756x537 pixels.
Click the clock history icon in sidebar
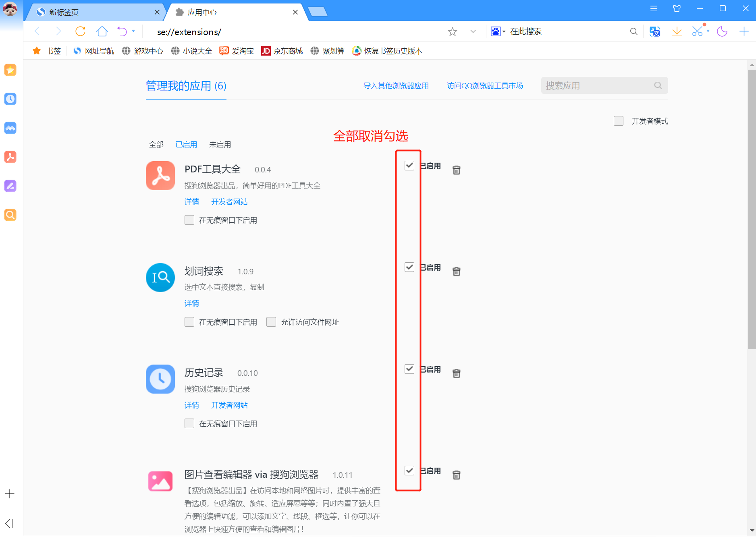click(x=10, y=99)
